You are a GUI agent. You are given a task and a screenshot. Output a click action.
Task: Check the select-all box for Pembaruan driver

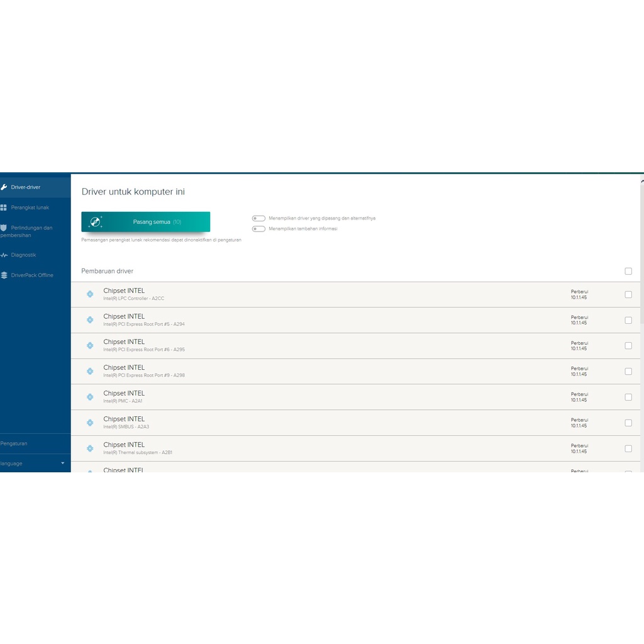628,271
